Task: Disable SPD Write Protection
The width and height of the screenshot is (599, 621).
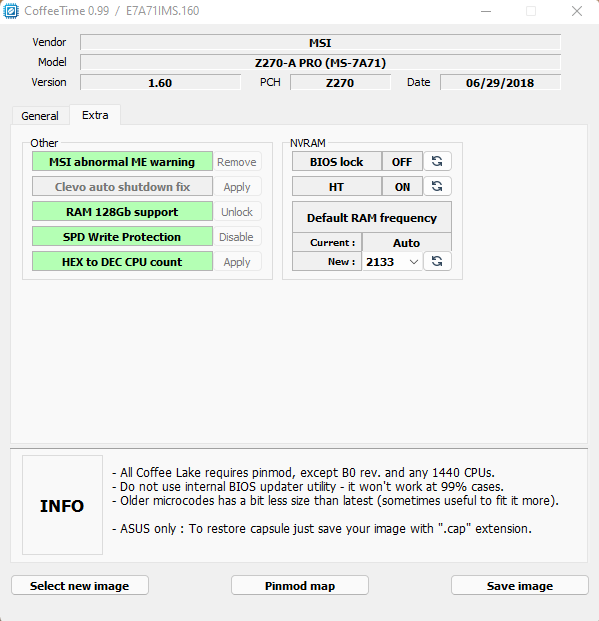Action: tap(237, 237)
